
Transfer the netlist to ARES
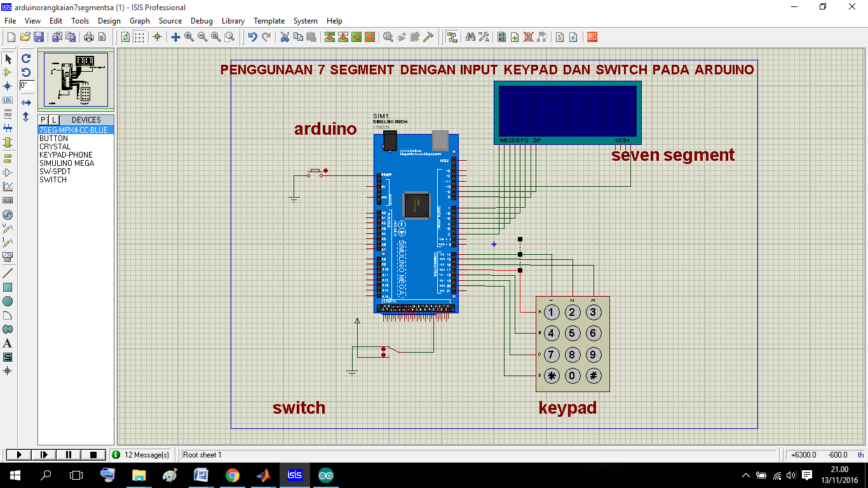coord(592,37)
